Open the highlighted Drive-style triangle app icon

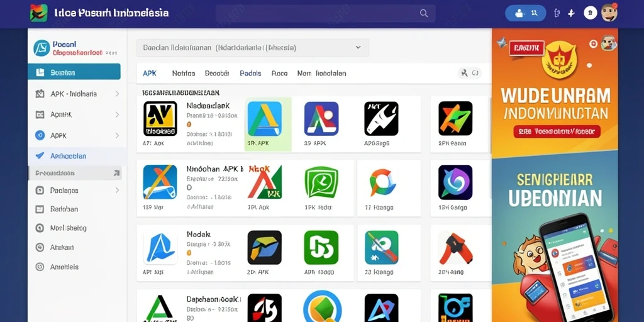(265, 119)
